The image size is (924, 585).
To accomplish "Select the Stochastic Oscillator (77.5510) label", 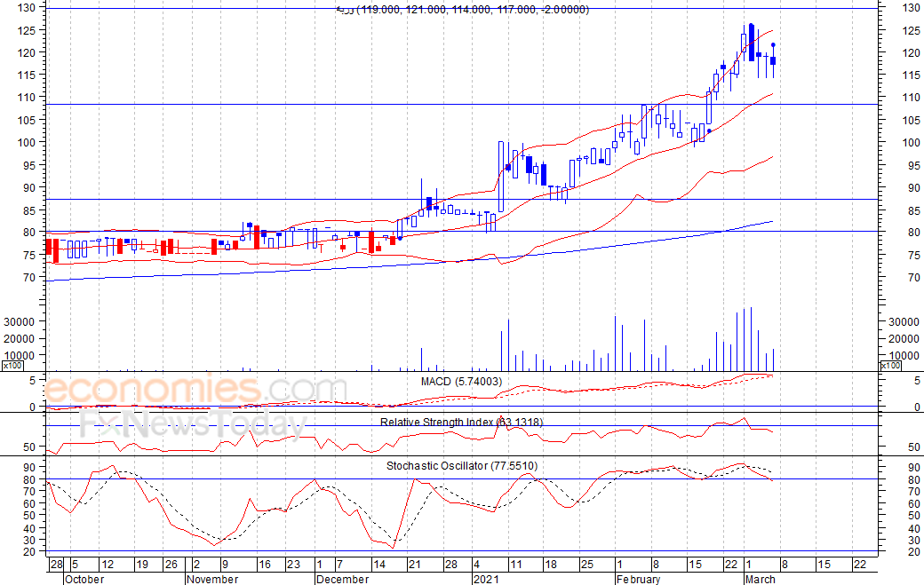I will (461, 465).
